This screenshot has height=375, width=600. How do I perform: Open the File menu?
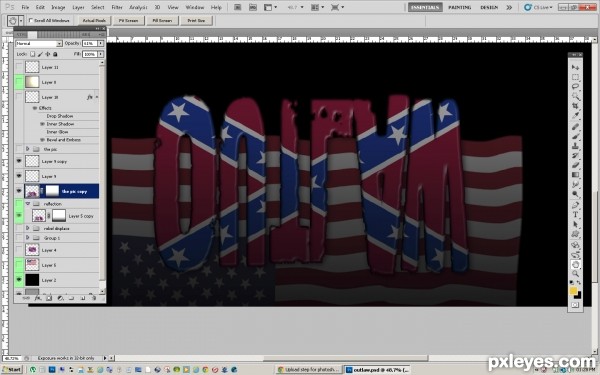pyautogui.click(x=25, y=7)
